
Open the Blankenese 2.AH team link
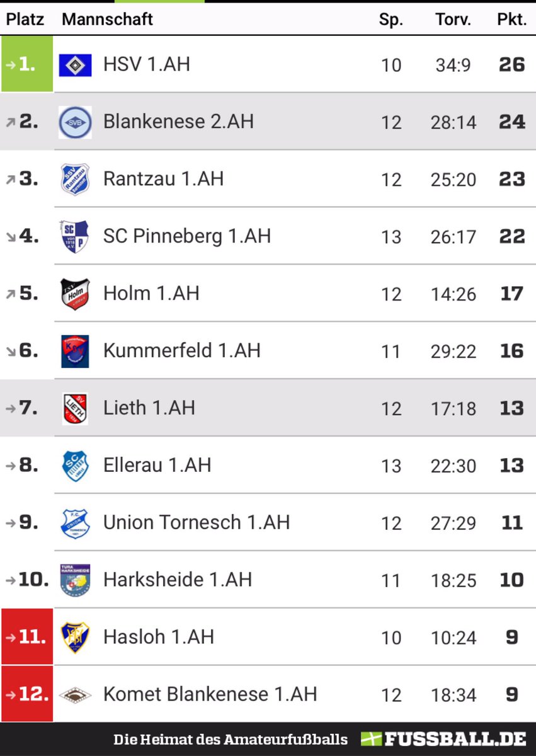click(179, 122)
